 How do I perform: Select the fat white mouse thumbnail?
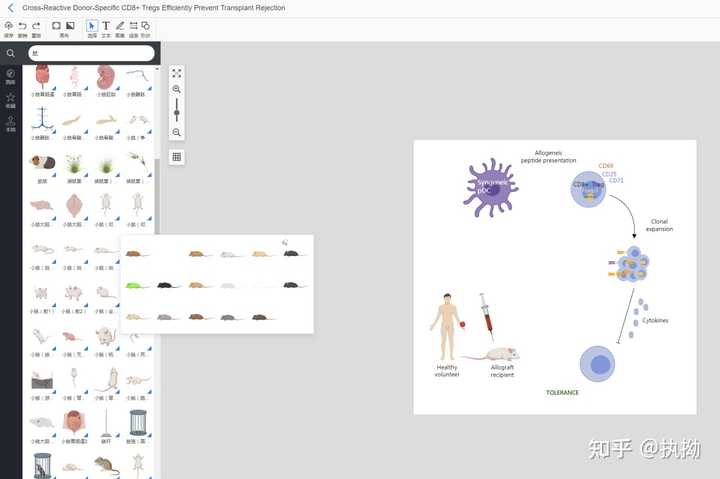point(106,336)
